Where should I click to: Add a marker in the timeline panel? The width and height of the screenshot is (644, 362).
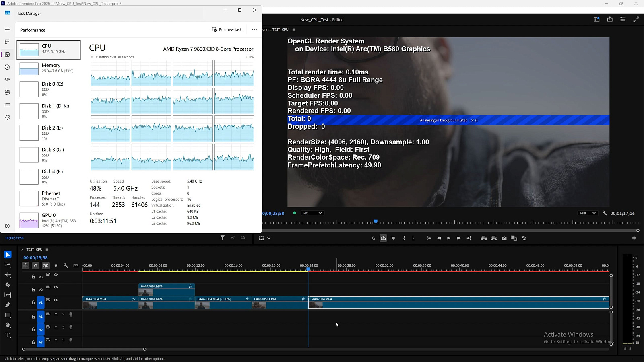56,266
